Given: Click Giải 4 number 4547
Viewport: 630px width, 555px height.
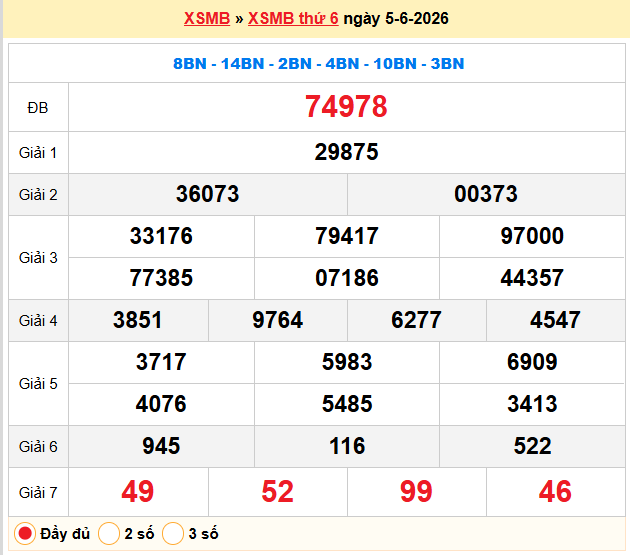Looking at the screenshot, I should click(x=555, y=320).
